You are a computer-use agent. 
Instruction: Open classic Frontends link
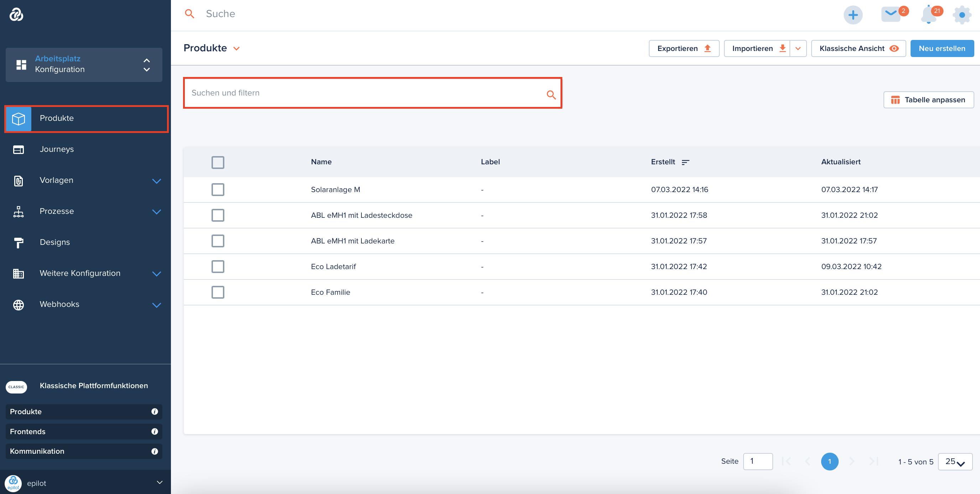pyautogui.click(x=84, y=431)
